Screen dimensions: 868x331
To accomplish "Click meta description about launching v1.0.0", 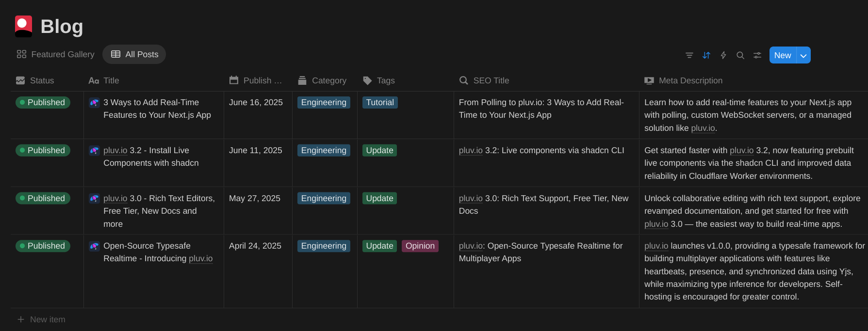I will point(754,271).
